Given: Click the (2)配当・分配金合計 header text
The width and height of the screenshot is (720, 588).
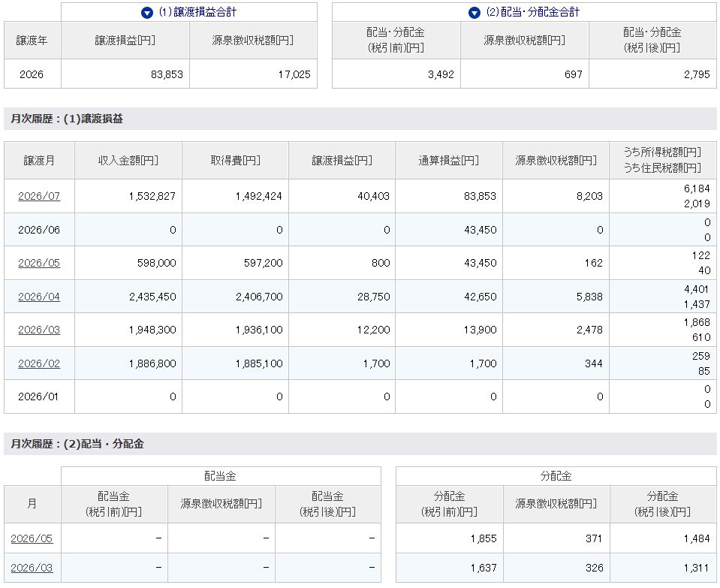Looking at the screenshot, I should click(532, 13).
